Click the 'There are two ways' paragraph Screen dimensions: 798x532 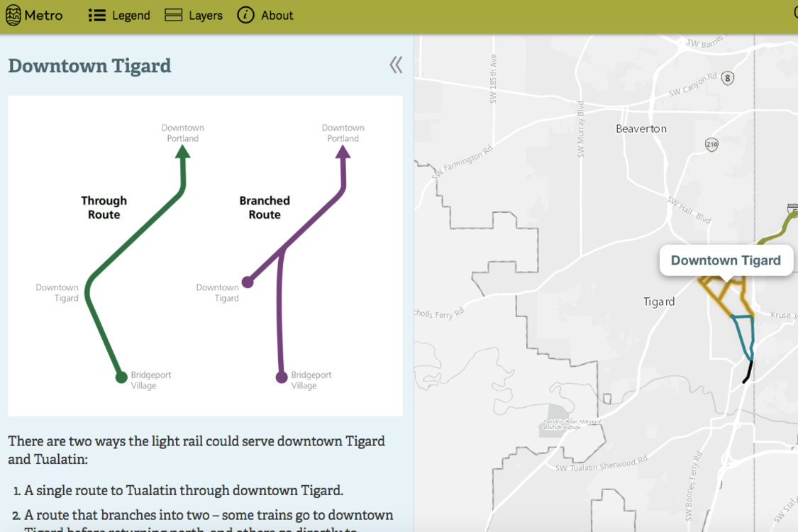click(196, 450)
